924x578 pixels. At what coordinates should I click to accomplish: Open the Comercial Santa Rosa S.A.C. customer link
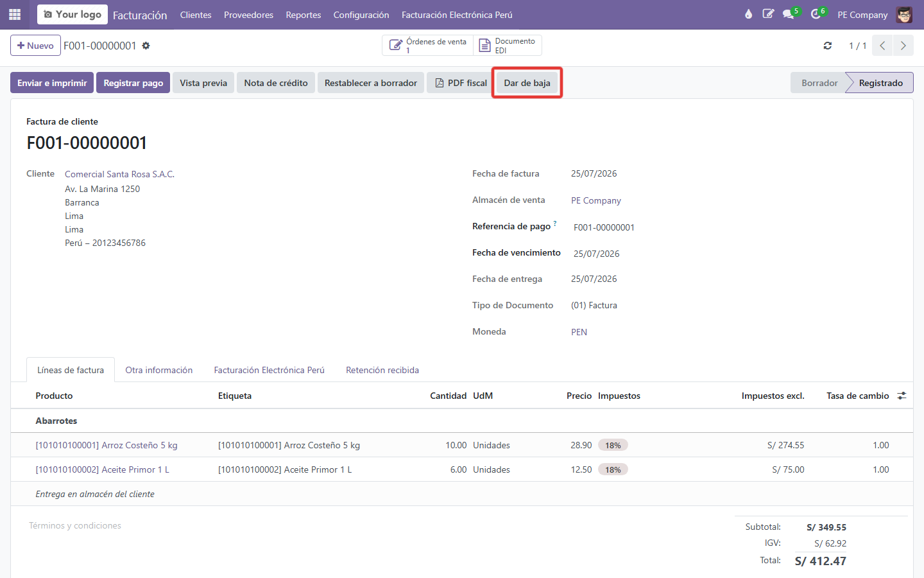[119, 174]
